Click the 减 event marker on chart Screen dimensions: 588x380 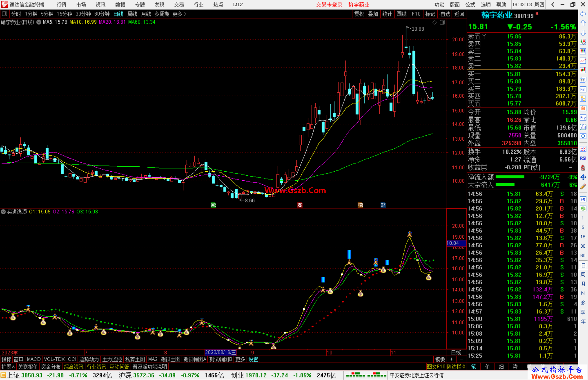213,205
